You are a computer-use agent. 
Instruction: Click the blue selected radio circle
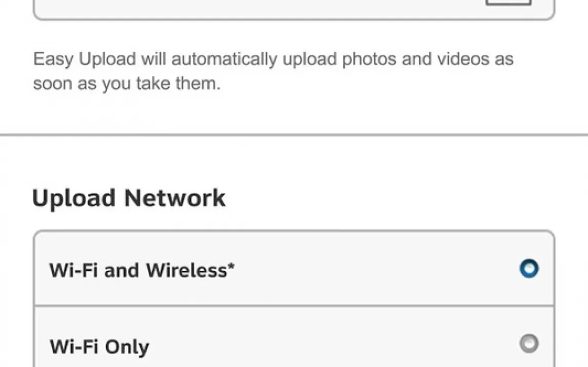pos(529,269)
